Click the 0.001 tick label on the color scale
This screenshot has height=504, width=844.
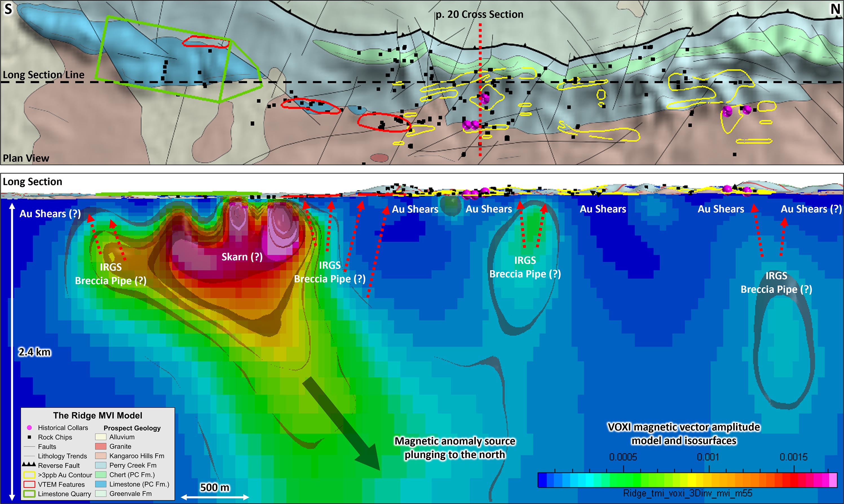[x=708, y=457]
